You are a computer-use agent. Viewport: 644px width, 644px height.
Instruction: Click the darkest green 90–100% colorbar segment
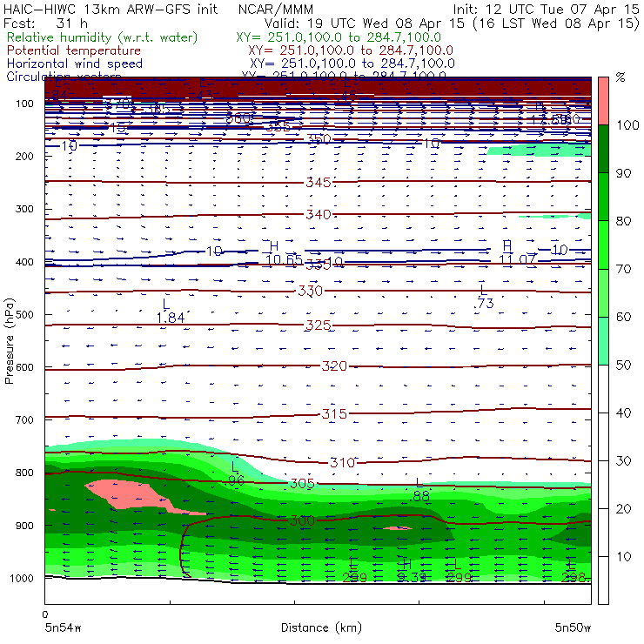(x=603, y=149)
